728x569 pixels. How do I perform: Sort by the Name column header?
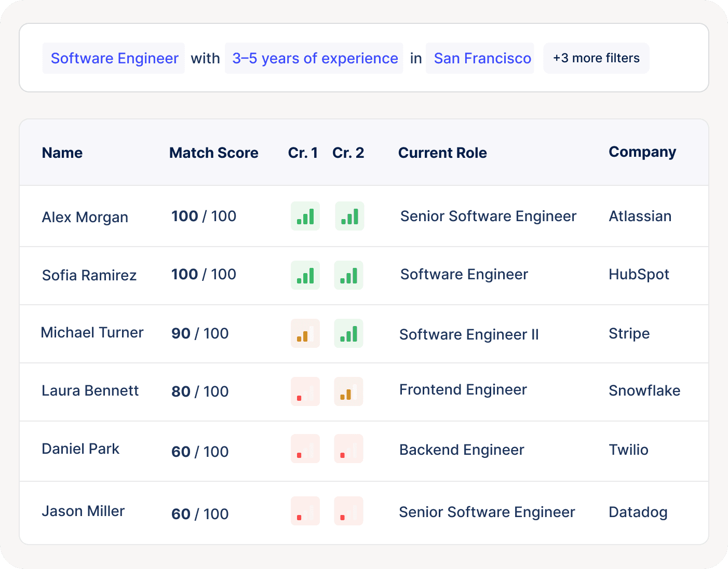[62, 153]
